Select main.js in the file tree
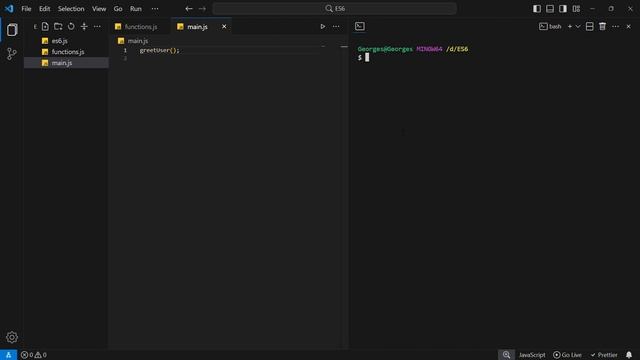This screenshot has height=360, width=640. click(66, 63)
